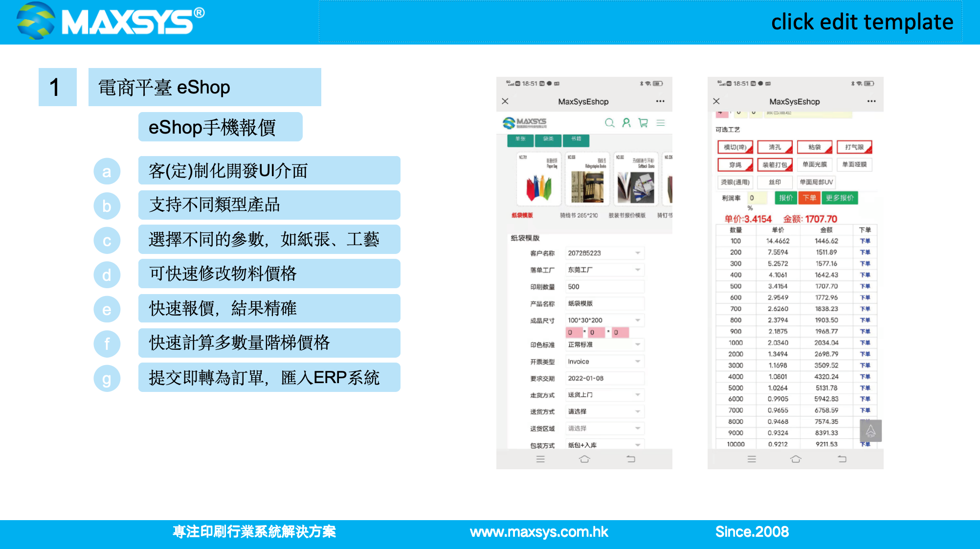Click the MAXSYS logo in the eShop phone header
This screenshot has width=980, height=549.
525,123
